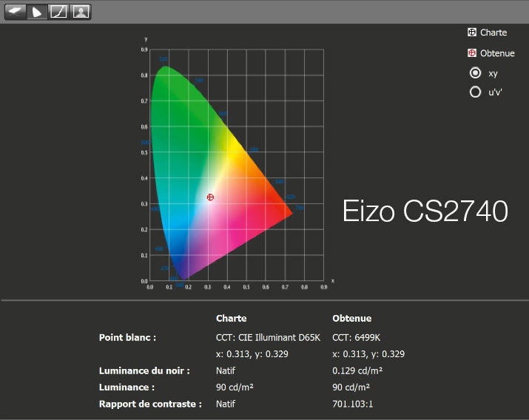Select the chromaticity diagram view icon
The height and width of the screenshot is (420, 529).
point(36,11)
